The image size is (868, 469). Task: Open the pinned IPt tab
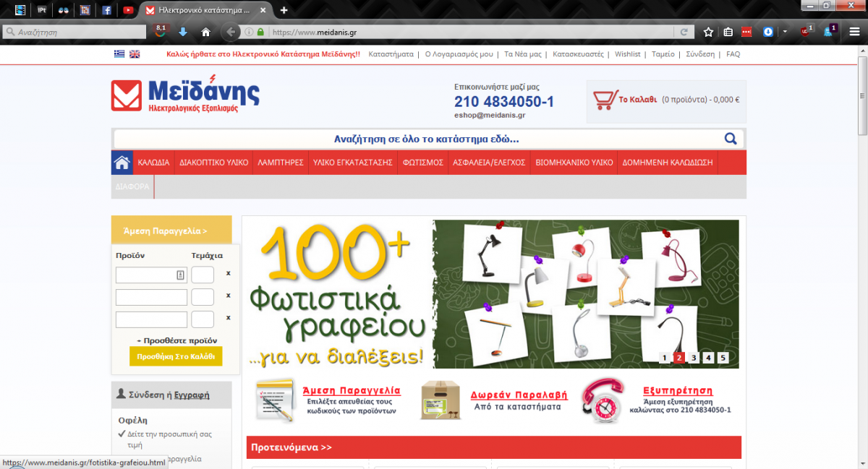[42, 10]
